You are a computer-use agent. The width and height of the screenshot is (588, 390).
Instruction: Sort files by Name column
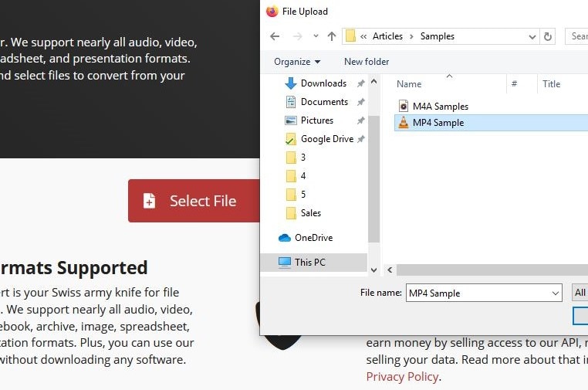409,84
